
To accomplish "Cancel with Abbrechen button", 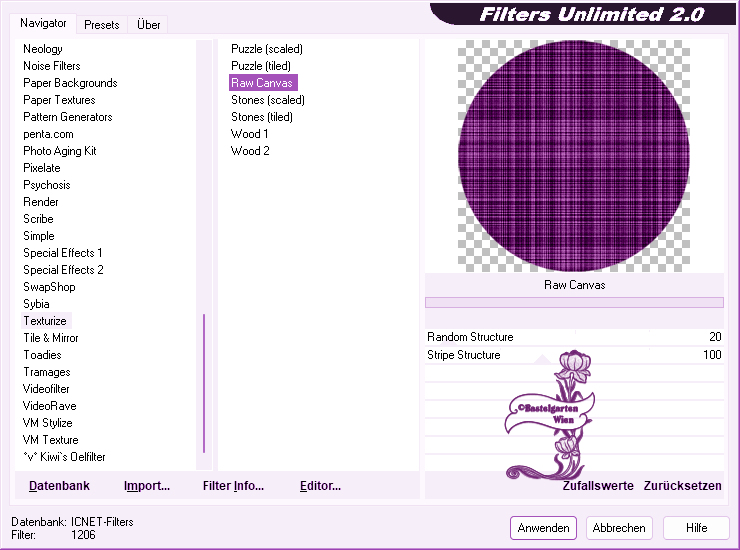I will click(619, 528).
